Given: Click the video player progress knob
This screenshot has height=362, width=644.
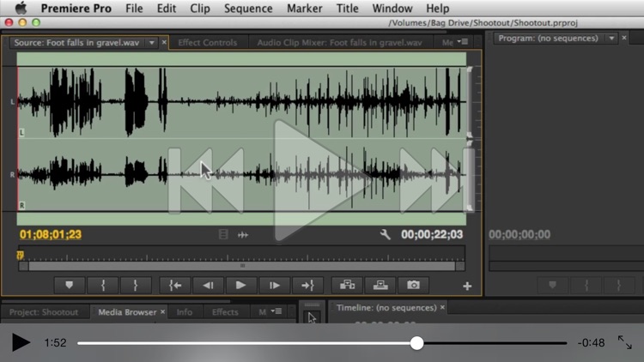Looking at the screenshot, I should click(x=416, y=343).
